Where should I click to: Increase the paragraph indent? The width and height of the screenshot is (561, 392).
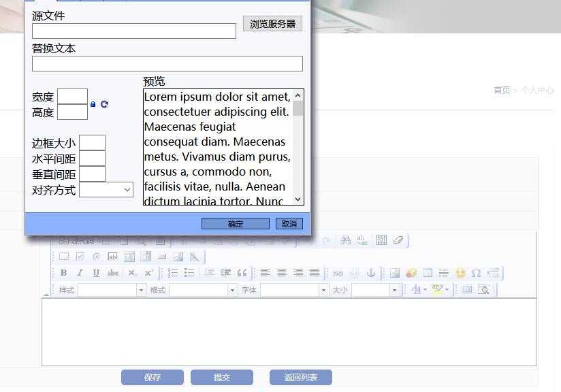(x=225, y=273)
